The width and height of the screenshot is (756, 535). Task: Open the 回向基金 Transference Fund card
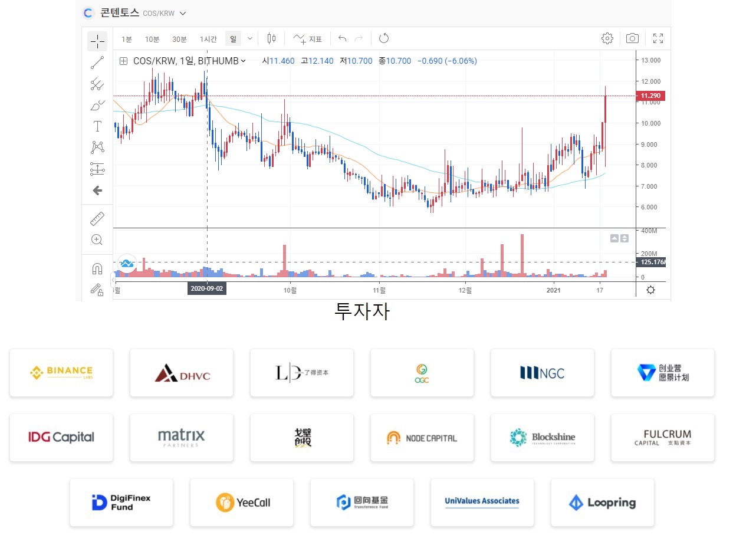[362, 503]
